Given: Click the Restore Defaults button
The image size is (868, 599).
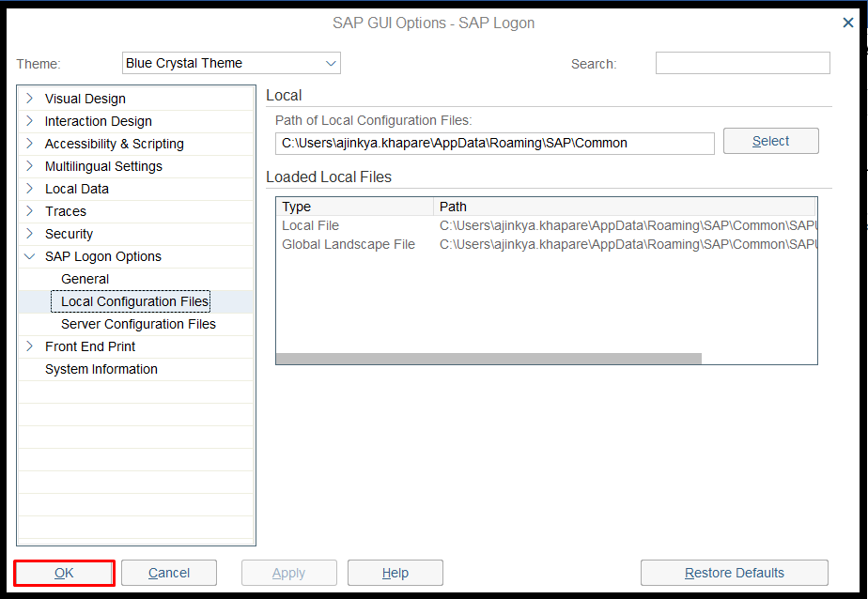Looking at the screenshot, I should pyautogui.click(x=734, y=573).
